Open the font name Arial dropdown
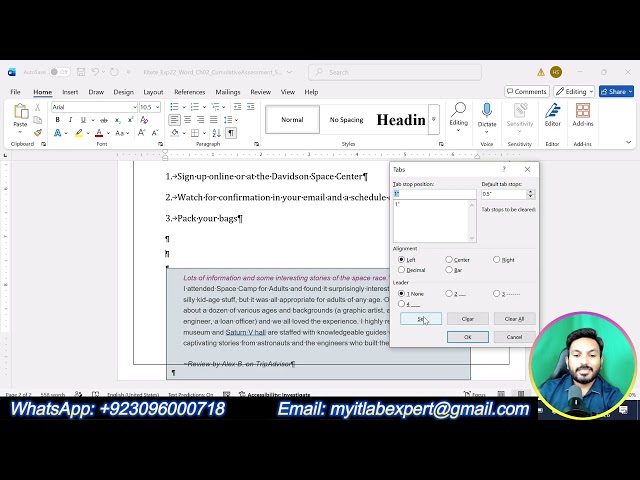This screenshot has width=640, height=480. pos(134,107)
